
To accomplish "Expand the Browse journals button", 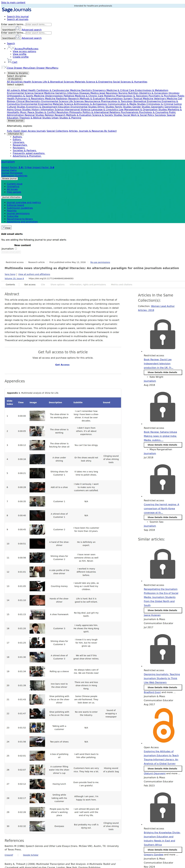I will [16, 121].
